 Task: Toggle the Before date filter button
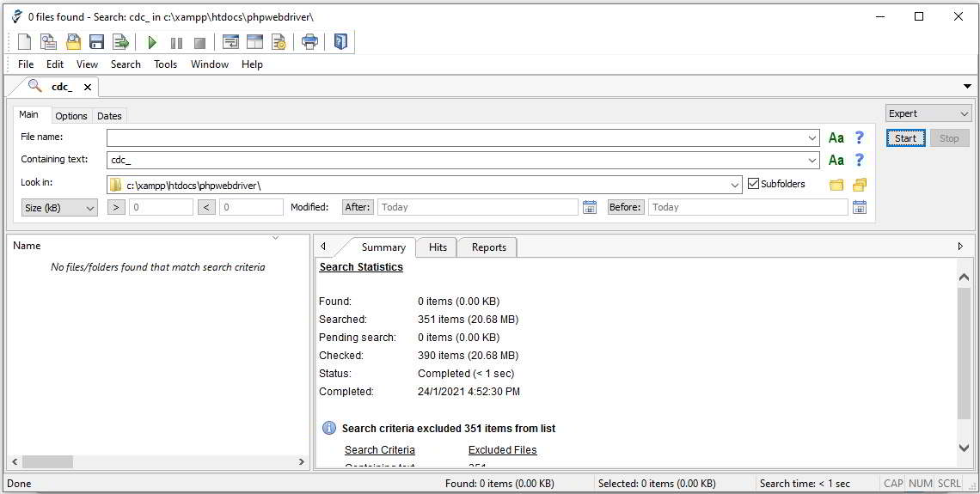point(626,207)
